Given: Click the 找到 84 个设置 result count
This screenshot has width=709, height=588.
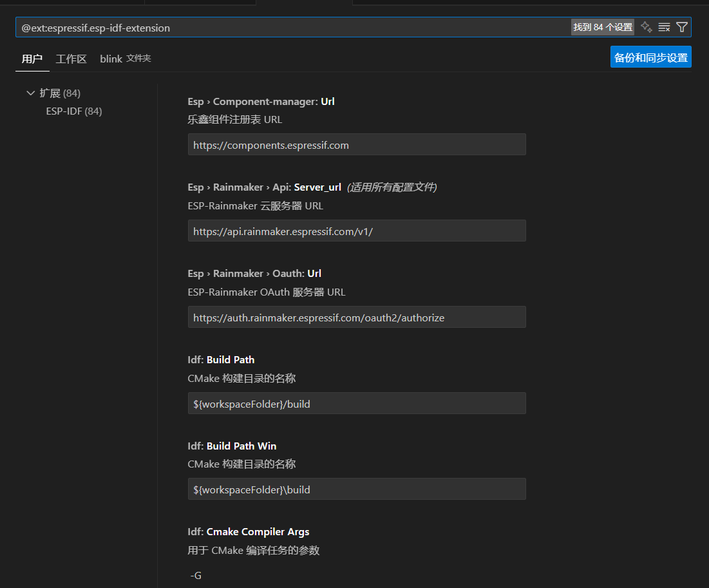Looking at the screenshot, I should [603, 27].
